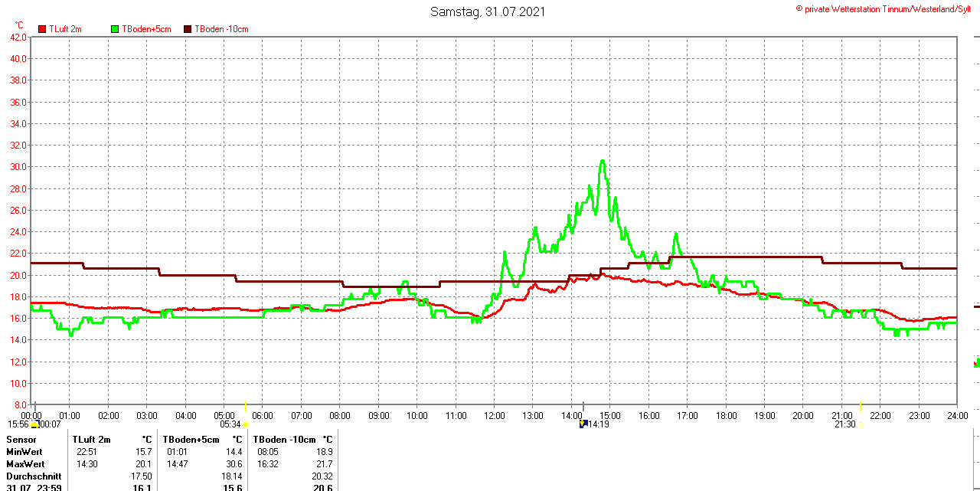Image resolution: width=980 pixels, height=491 pixels.
Task: Click the blue moon icon at 14:19
Action: (583, 424)
